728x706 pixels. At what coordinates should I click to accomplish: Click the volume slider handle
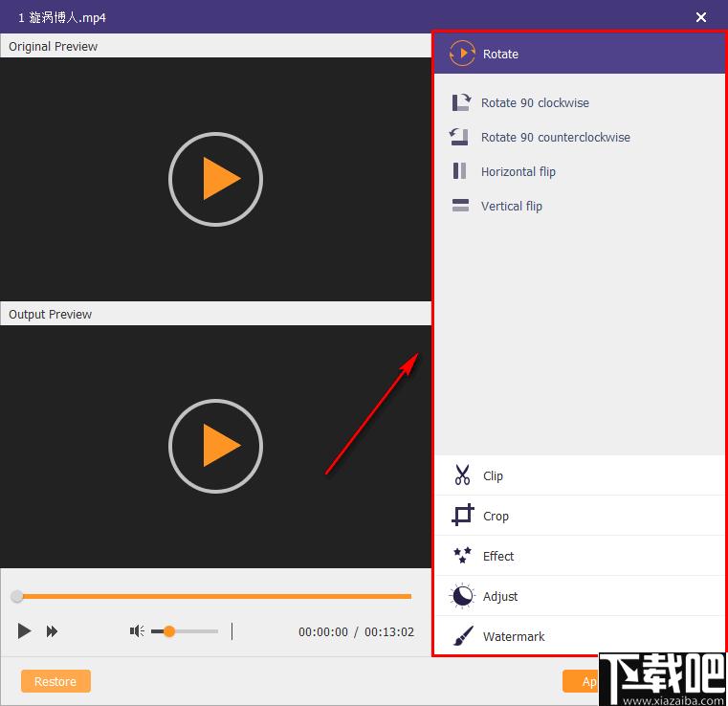169,631
